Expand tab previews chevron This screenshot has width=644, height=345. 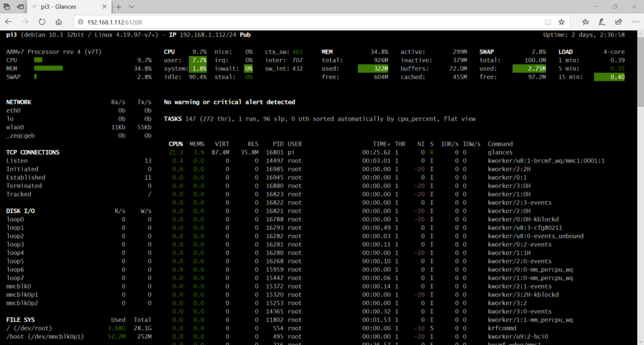(x=131, y=6)
